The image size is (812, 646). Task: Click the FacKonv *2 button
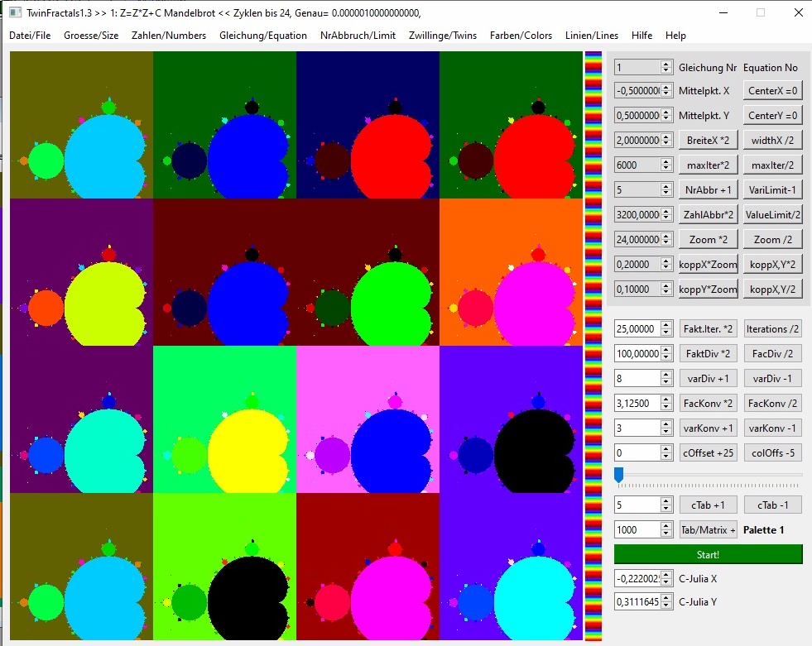[708, 403]
